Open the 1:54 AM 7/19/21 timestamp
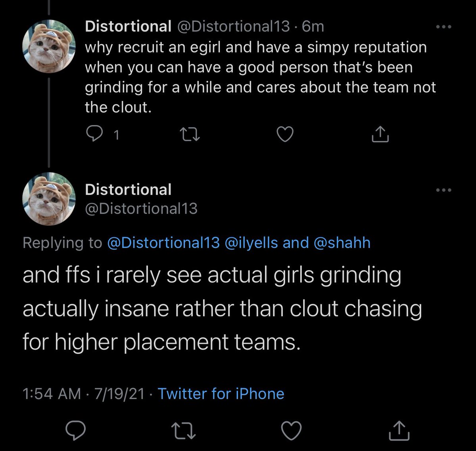The image size is (476, 451). tap(83, 394)
